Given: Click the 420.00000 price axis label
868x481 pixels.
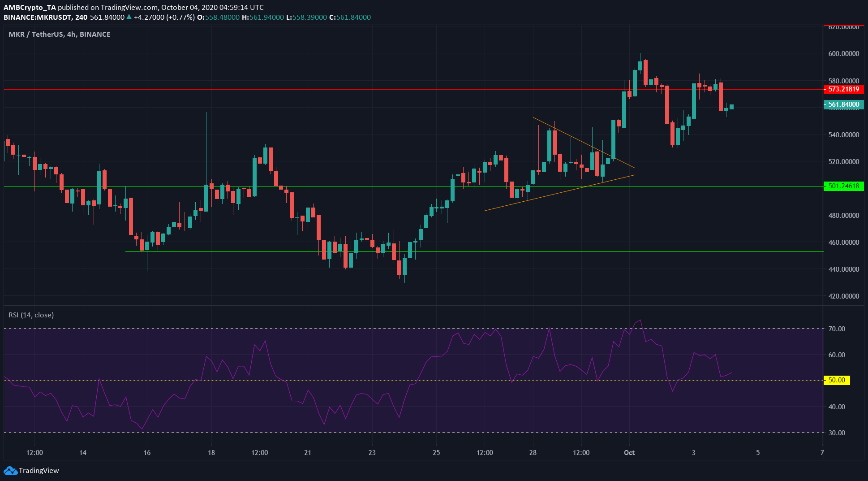Looking at the screenshot, I should (844, 296).
